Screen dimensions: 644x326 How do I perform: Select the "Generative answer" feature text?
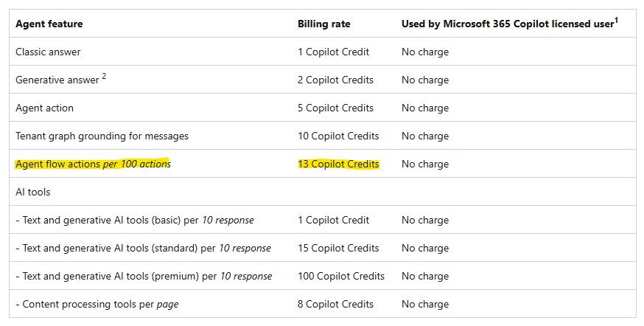(x=57, y=80)
